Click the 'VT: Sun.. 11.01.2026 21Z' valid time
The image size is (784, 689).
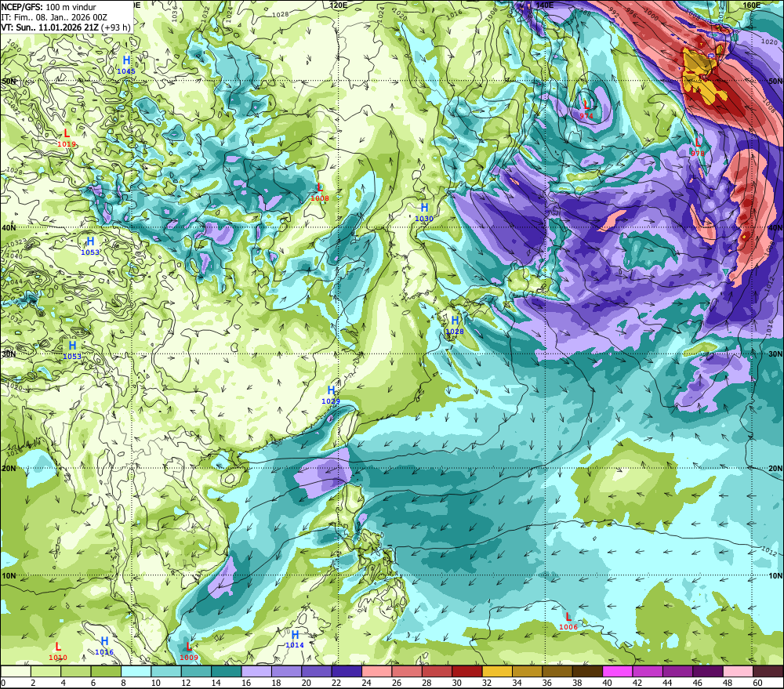coord(49,27)
